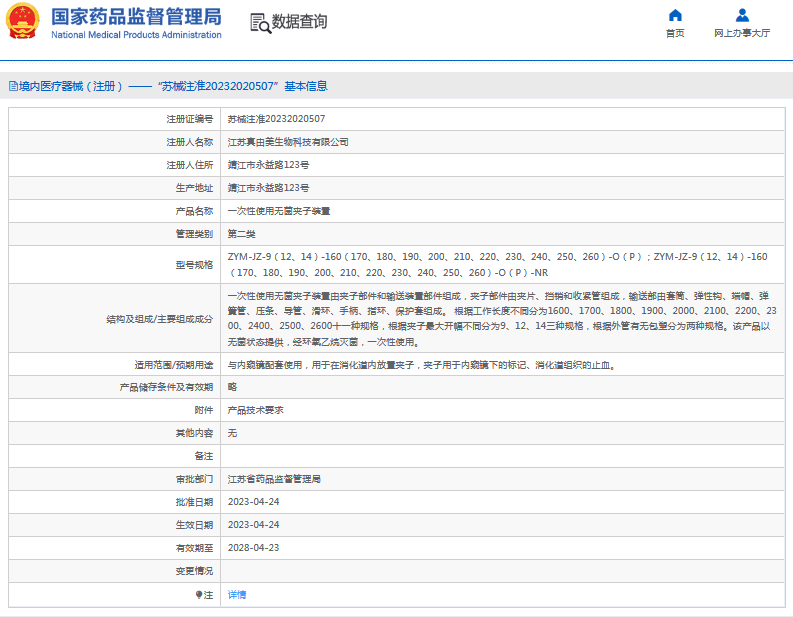Select the 首页 label in the header

point(675,33)
